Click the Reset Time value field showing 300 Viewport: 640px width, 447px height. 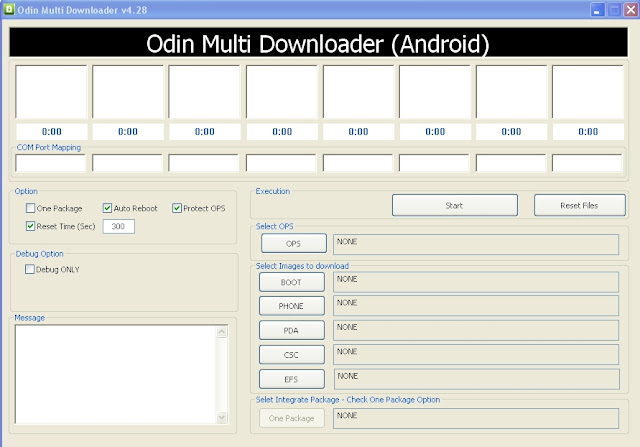119,227
